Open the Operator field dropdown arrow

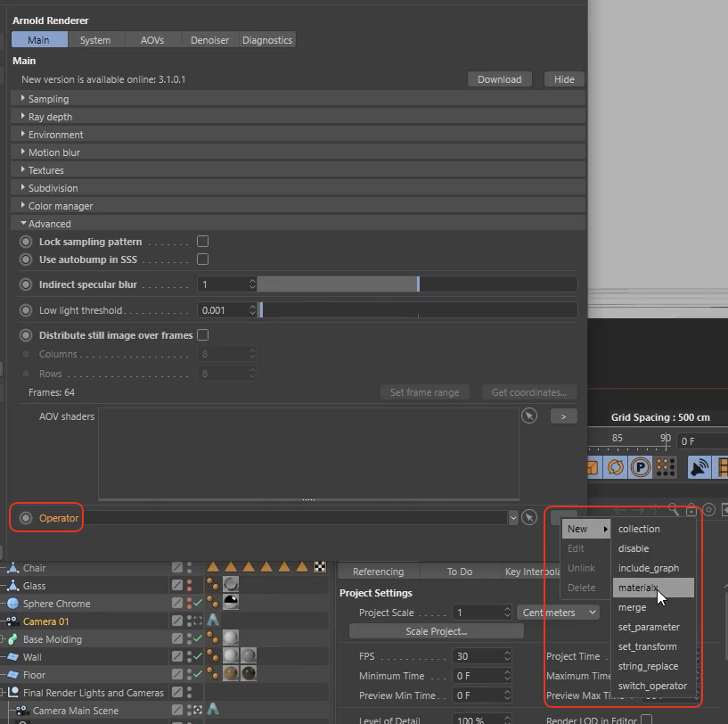(x=513, y=518)
